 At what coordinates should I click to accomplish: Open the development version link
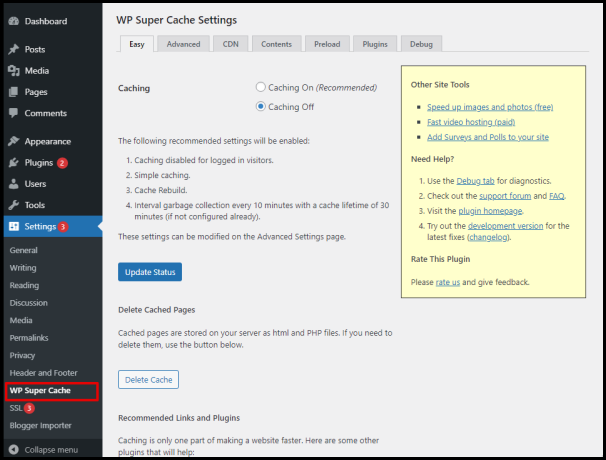[x=506, y=226]
